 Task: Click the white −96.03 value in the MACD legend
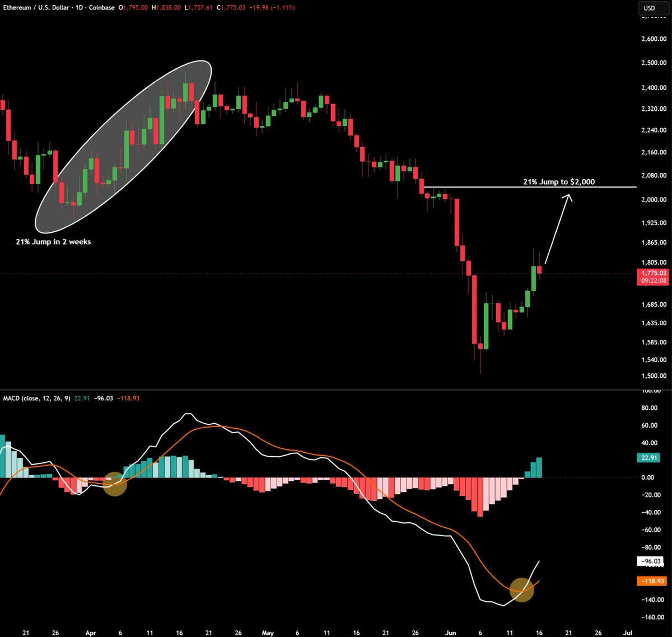[x=102, y=398]
